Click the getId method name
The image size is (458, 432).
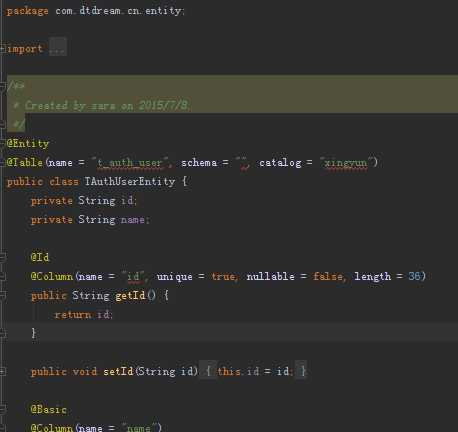click(x=130, y=295)
